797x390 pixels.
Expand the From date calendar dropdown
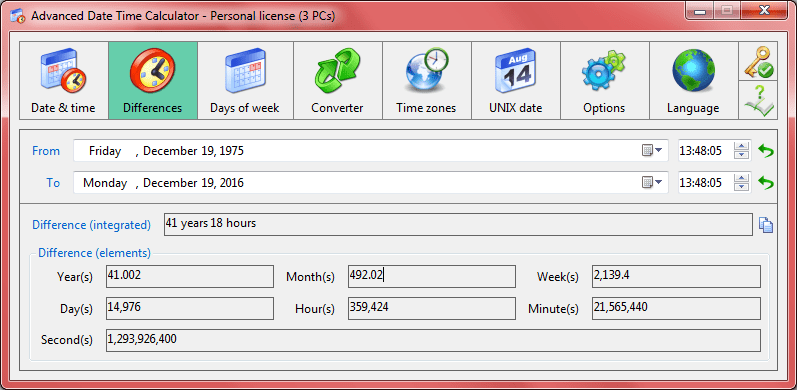pyautogui.click(x=652, y=151)
